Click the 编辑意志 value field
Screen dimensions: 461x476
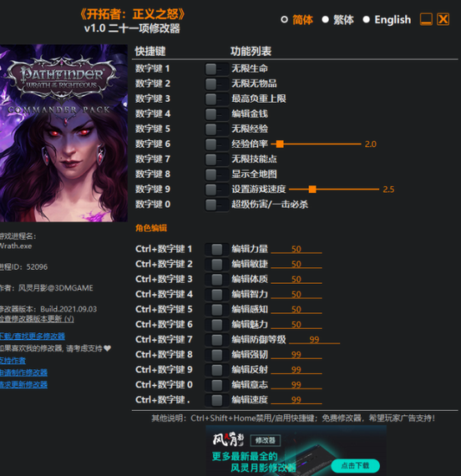[x=296, y=385]
